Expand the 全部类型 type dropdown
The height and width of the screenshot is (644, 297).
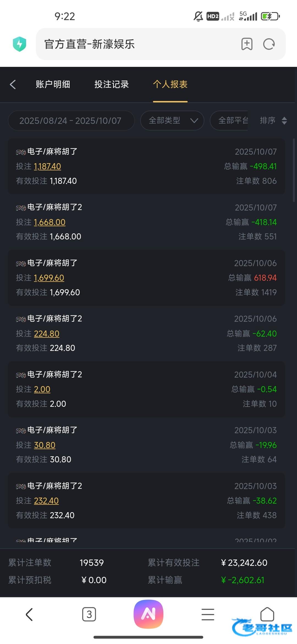pos(172,121)
